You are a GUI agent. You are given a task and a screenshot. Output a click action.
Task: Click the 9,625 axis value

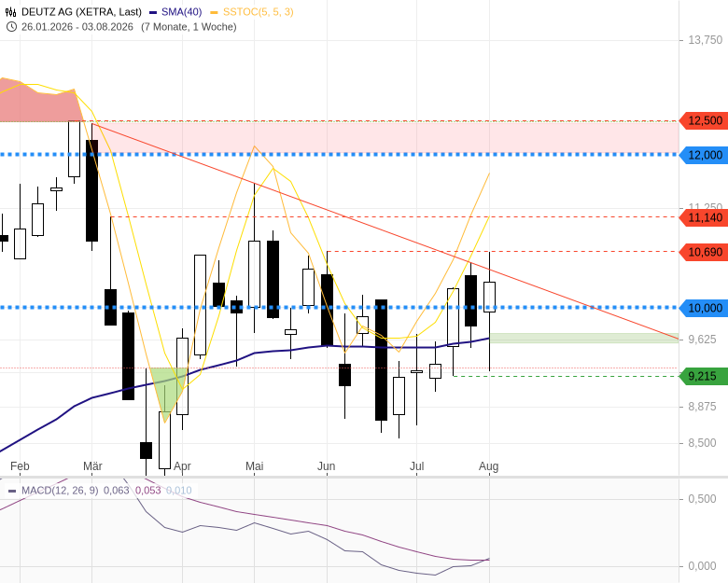(x=702, y=340)
